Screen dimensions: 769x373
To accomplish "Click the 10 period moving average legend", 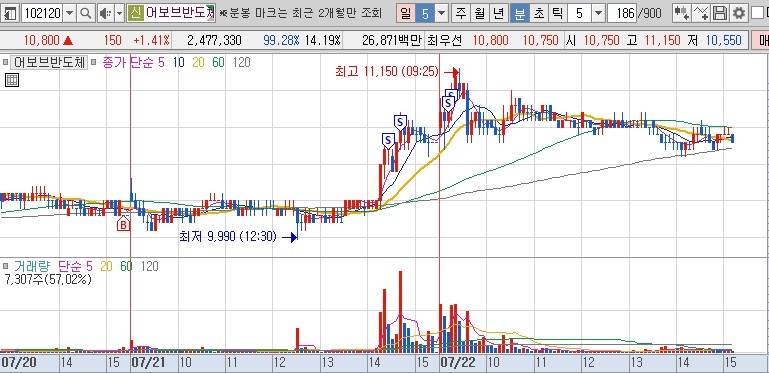I will (179, 62).
